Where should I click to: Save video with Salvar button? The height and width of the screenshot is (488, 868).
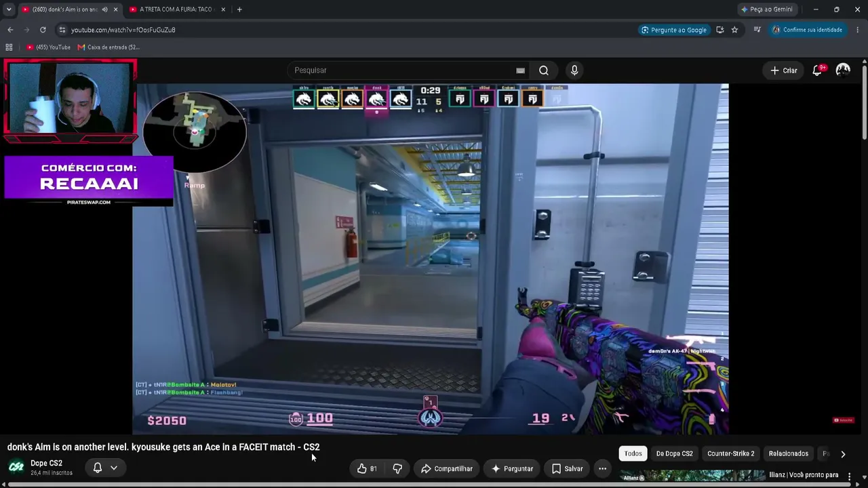(567, 468)
